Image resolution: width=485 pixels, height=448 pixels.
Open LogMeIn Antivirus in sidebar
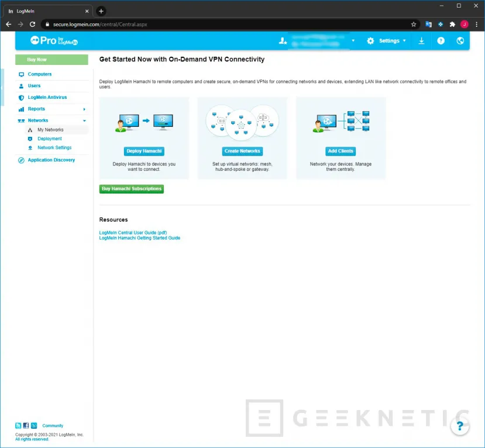[x=47, y=97]
